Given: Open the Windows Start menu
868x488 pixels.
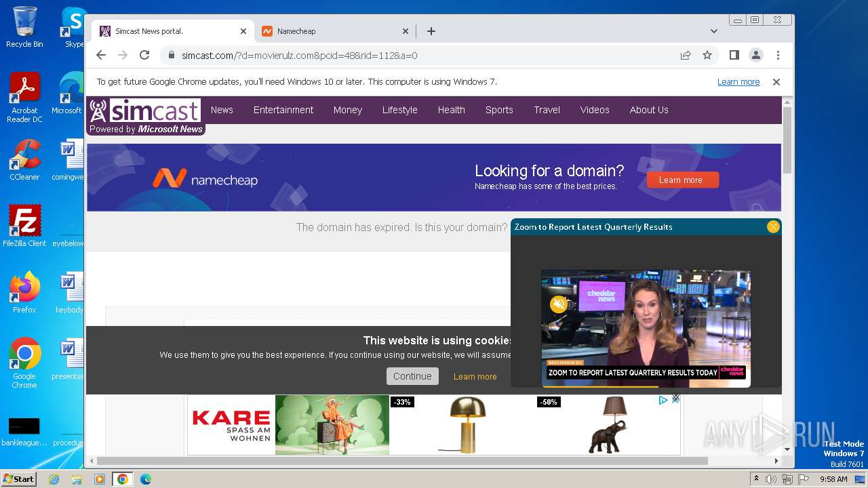Looking at the screenshot, I should [x=19, y=479].
